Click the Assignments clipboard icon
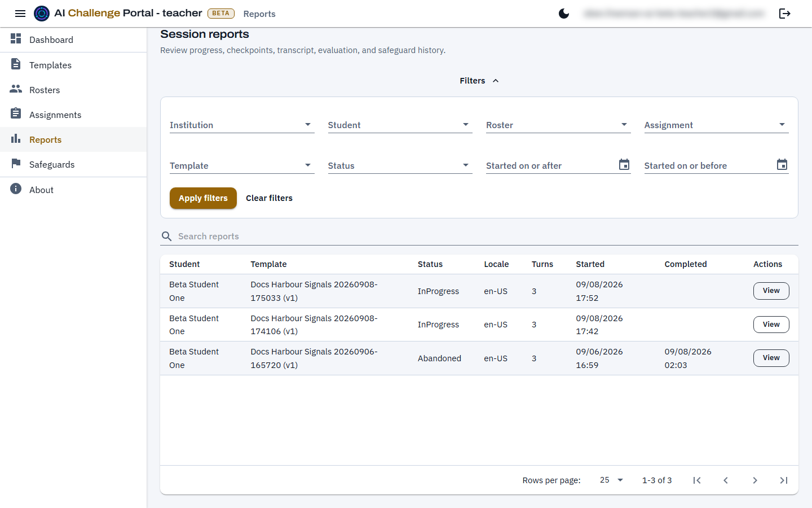The width and height of the screenshot is (812, 508). (x=16, y=113)
